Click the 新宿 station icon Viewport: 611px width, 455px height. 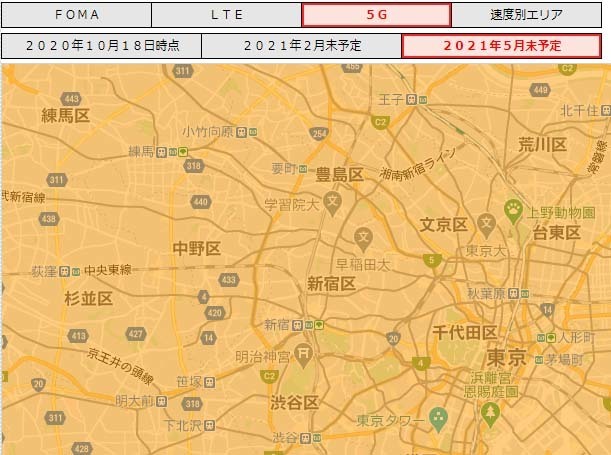[x=297, y=325]
